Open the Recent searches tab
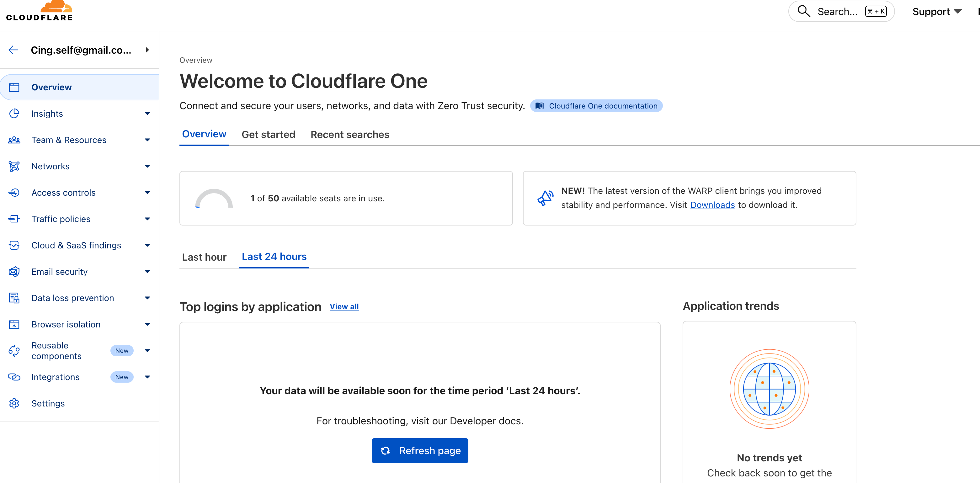This screenshot has height=483, width=980. point(350,134)
